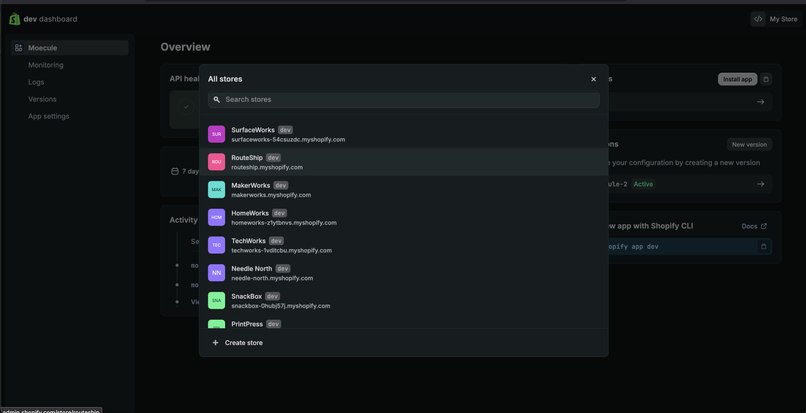Select the HomeWorks store
The image size is (806, 413).
pos(404,218)
